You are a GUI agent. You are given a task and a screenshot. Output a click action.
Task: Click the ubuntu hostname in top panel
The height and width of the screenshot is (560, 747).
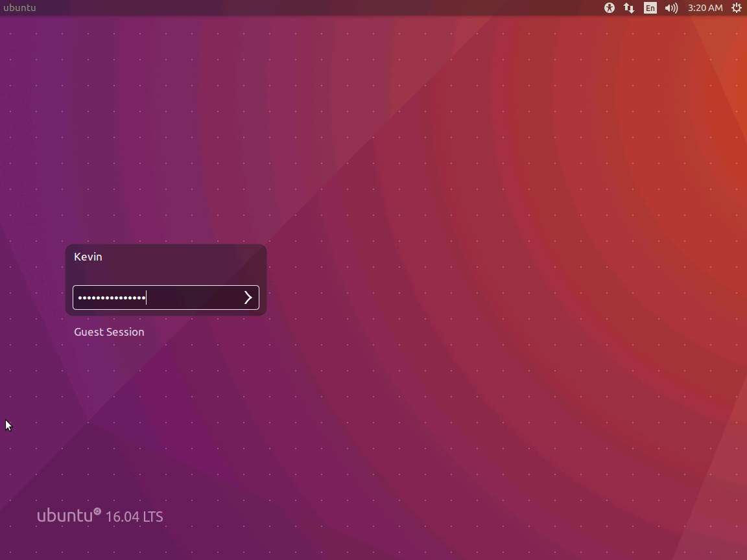pyautogui.click(x=19, y=8)
